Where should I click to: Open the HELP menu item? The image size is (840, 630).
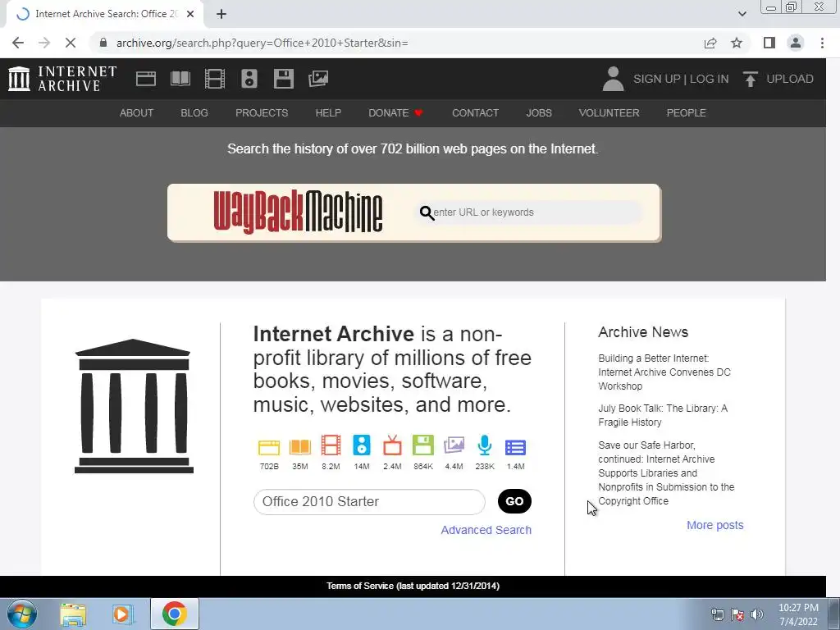[328, 113]
